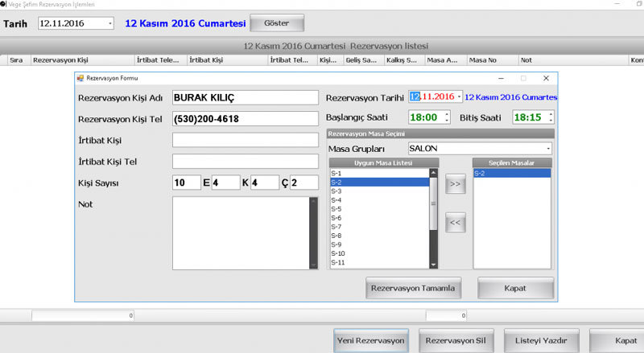Increase Bitiş Saati with the up spinner
644x353 pixels.
click(551, 114)
